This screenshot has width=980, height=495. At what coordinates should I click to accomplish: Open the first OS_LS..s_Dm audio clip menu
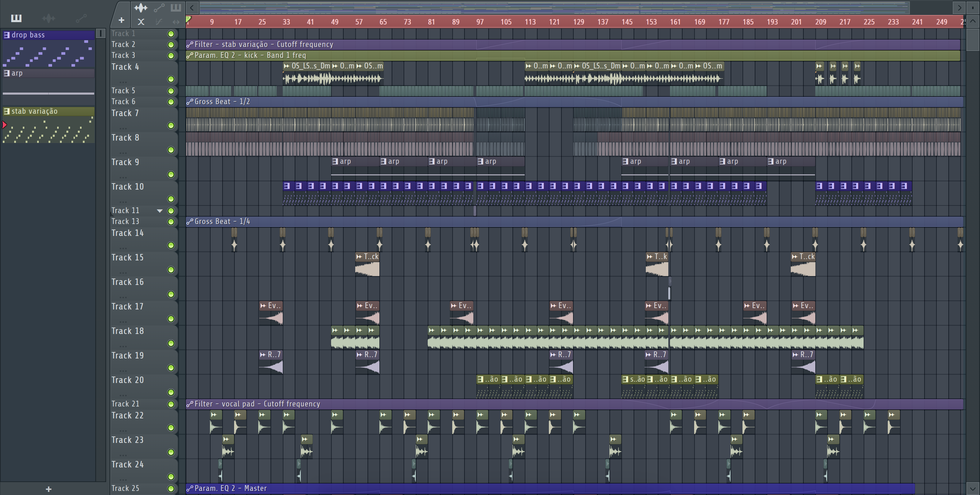pyautogui.click(x=287, y=66)
